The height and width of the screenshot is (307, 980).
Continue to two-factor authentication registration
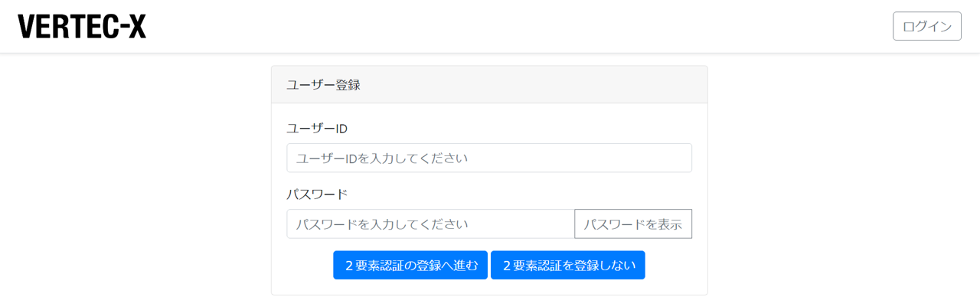pos(410,265)
